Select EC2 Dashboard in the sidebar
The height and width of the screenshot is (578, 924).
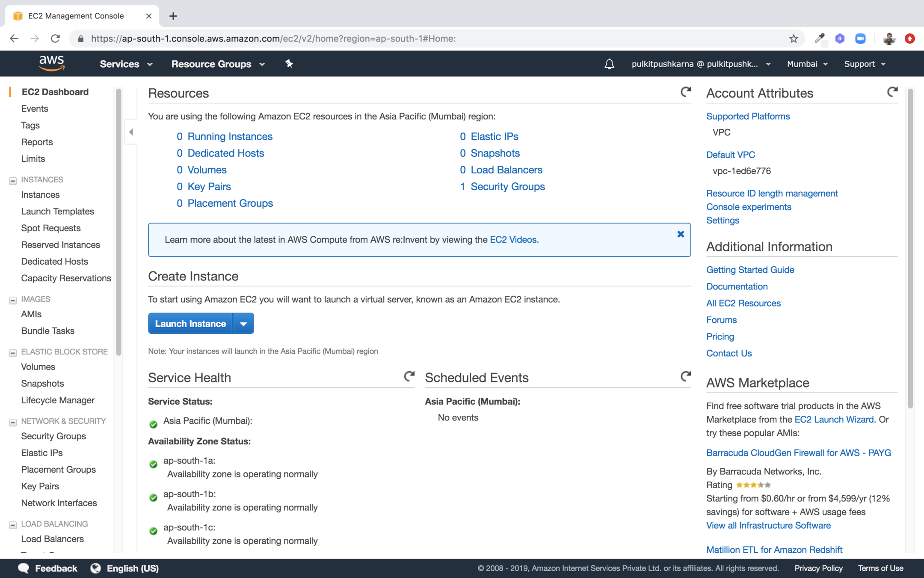pos(55,92)
